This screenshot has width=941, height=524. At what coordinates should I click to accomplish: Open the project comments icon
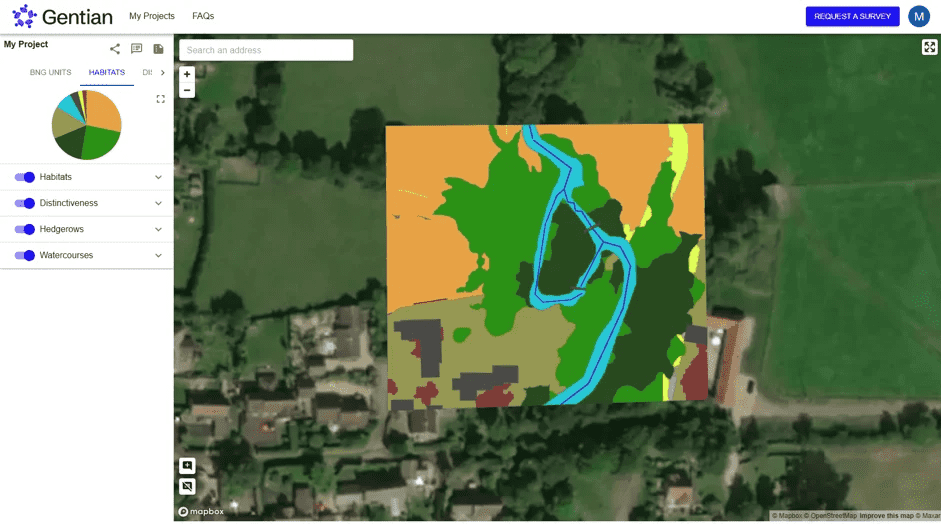click(x=136, y=49)
